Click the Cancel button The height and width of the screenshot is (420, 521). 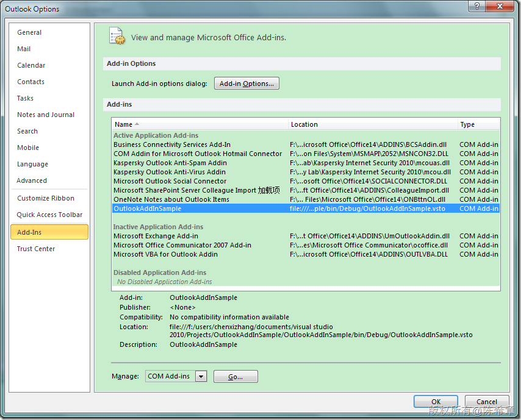click(487, 402)
